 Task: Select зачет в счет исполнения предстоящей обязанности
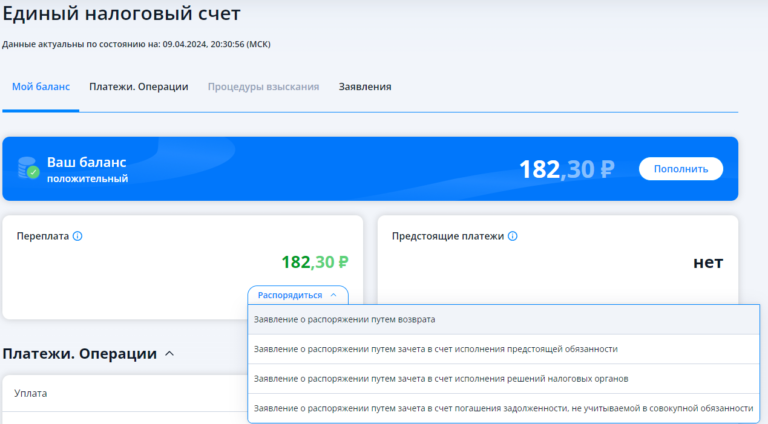click(435, 349)
